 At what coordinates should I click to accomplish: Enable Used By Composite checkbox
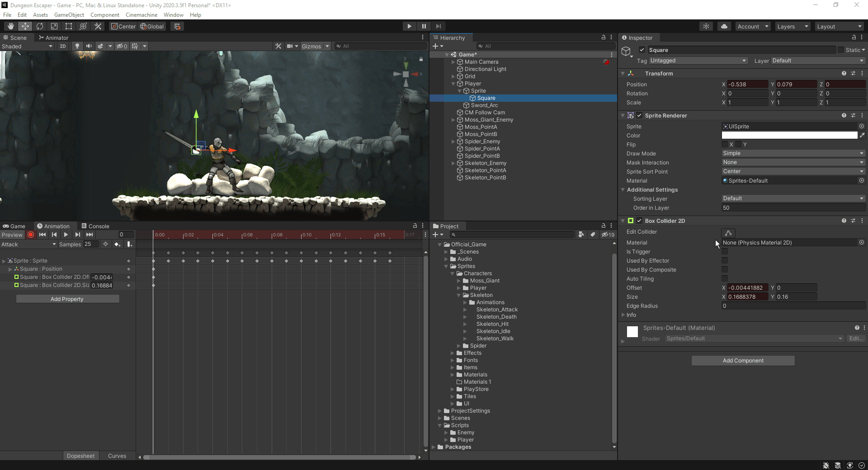point(725,269)
